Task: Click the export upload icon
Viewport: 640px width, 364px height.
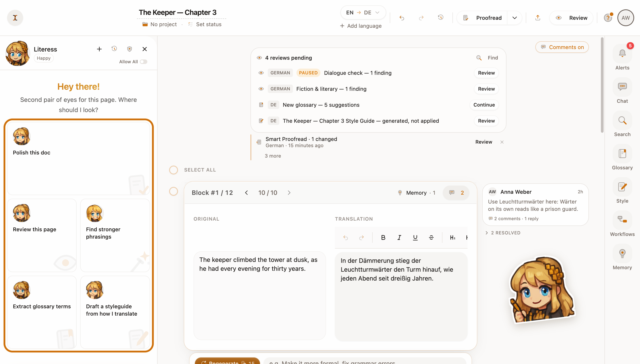Action: click(538, 18)
